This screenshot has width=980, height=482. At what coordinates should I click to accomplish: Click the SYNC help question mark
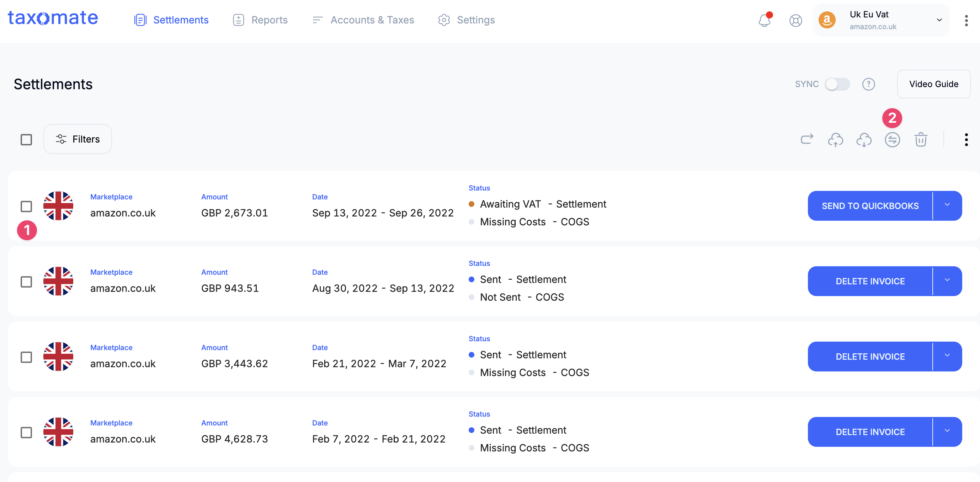pos(869,84)
